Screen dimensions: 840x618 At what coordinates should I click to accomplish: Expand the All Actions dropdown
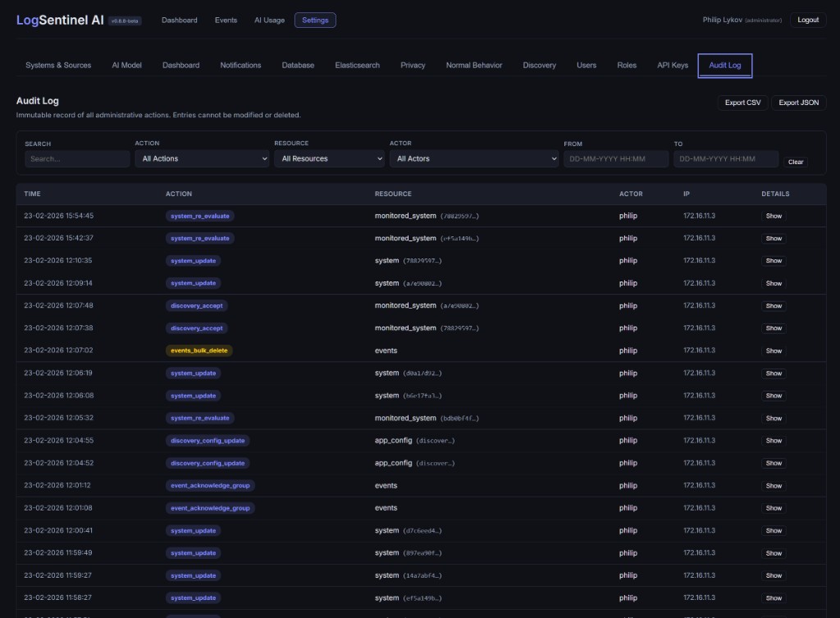click(202, 159)
